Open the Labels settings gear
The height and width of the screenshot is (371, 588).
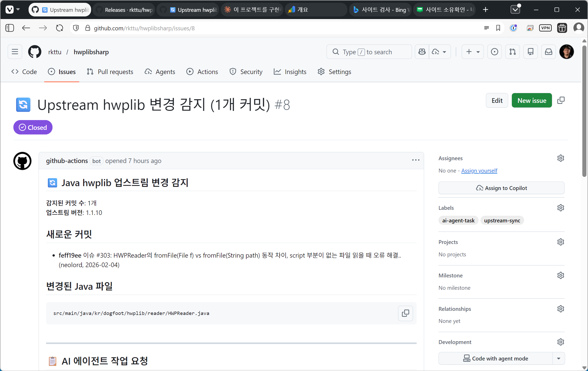click(561, 207)
